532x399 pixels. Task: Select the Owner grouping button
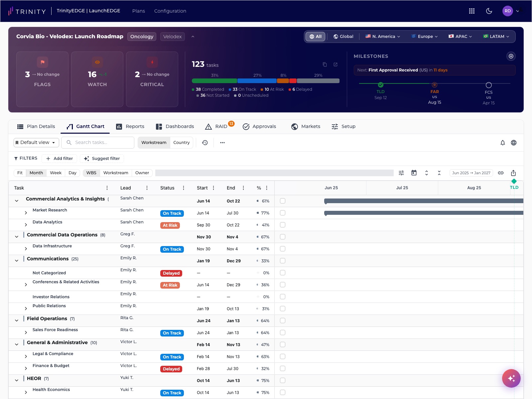coord(142,173)
